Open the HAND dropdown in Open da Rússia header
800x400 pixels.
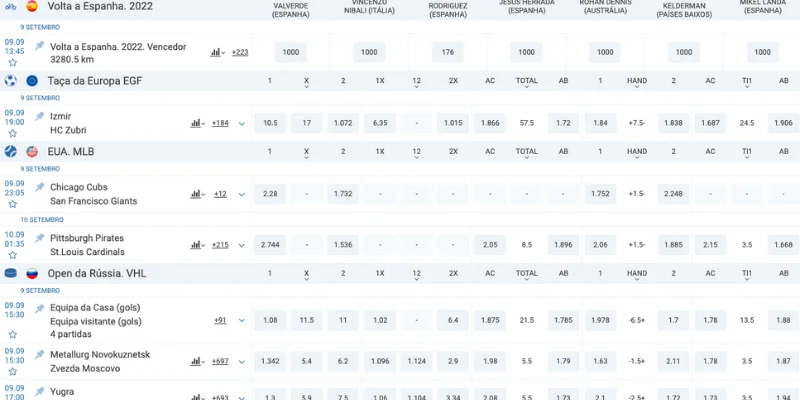click(x=637, y=275)
